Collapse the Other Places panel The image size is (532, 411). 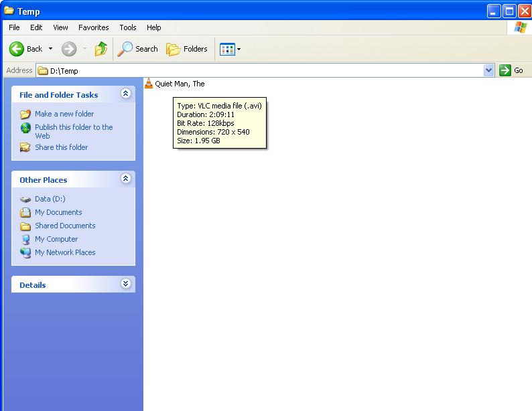pos(125,179)
